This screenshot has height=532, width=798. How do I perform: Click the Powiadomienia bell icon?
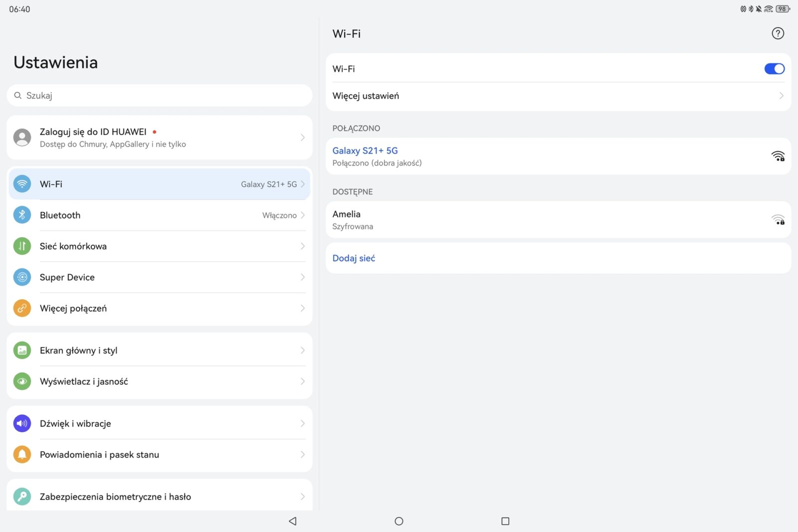tap(22, 454)
